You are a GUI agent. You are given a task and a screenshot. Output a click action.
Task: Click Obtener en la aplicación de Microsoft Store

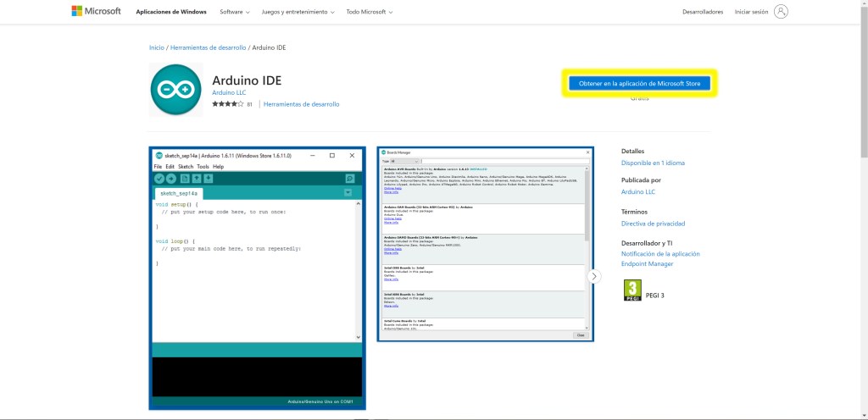pos(640,83)
